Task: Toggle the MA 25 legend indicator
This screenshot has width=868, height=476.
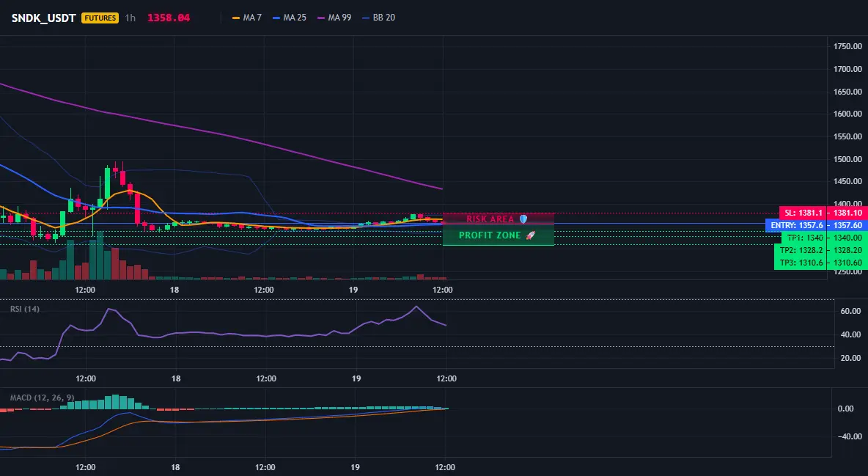Action: 290,18
